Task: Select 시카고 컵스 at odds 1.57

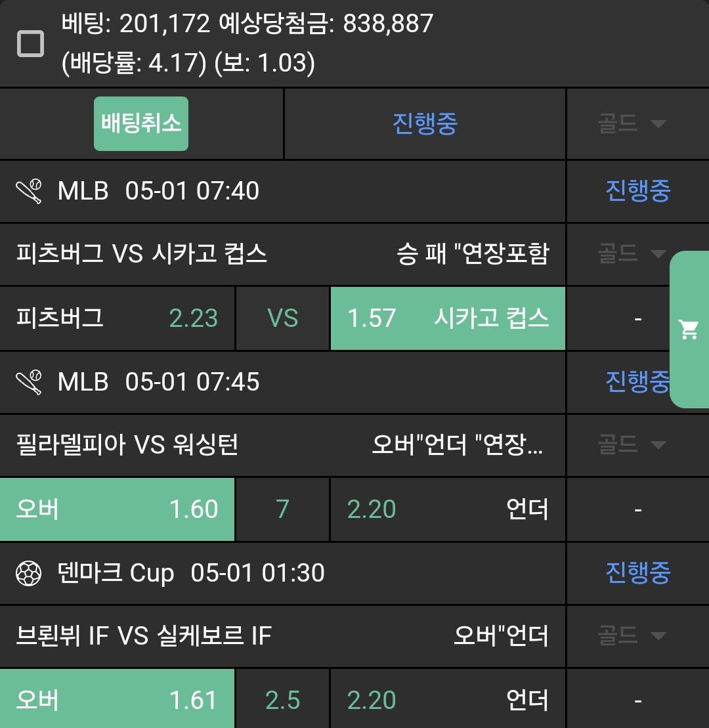Action: (x=448, y=318)
